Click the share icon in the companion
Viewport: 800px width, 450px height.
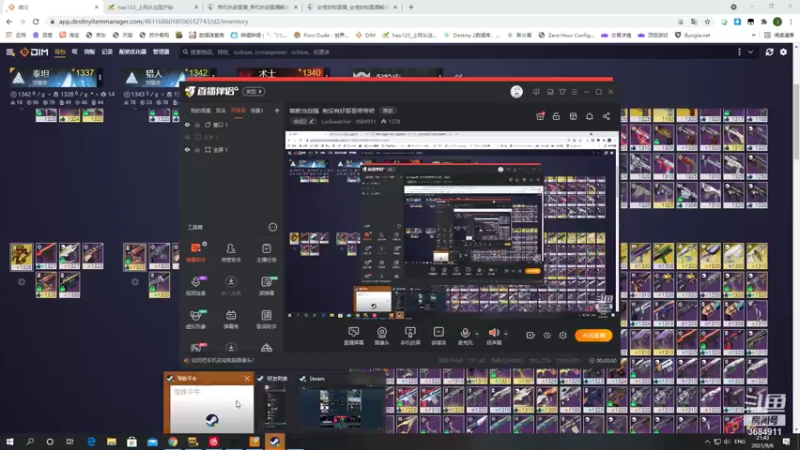[606, 116]
